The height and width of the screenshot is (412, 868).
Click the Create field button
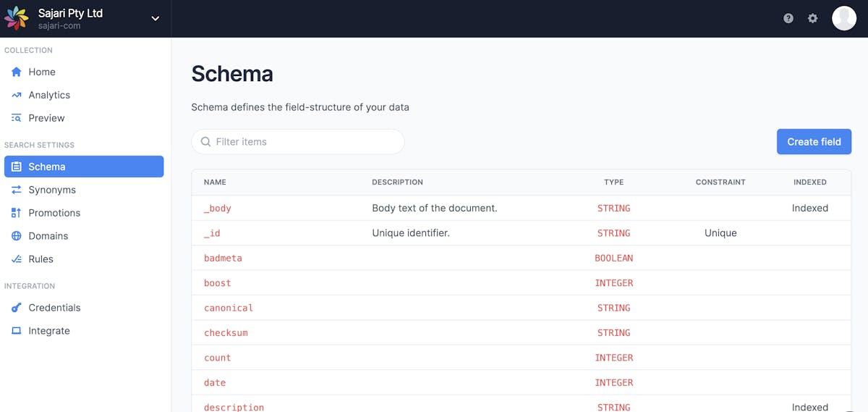click(814, 142)
